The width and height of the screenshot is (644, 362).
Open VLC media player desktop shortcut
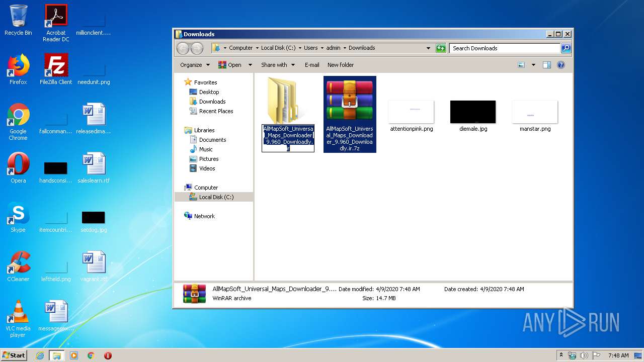click(18, 319)
